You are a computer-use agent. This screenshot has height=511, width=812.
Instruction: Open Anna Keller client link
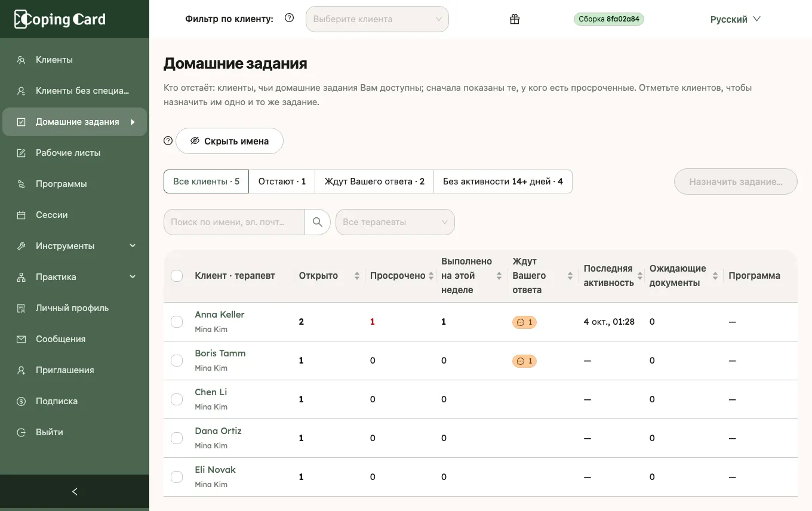point(220,315)
